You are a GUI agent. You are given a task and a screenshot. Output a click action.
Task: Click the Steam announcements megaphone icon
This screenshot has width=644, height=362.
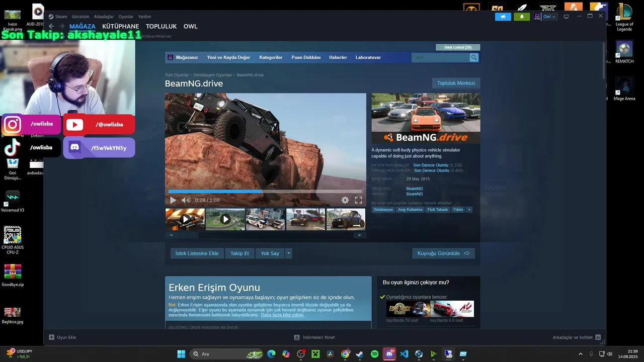tap(503, 17)
